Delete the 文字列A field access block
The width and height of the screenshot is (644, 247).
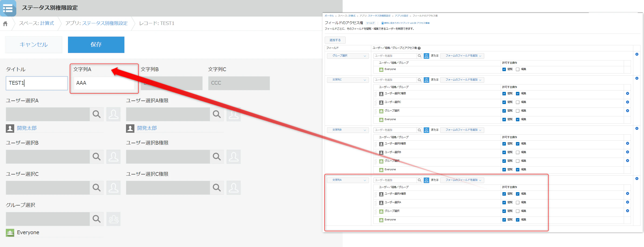click(x=637, y=179)
